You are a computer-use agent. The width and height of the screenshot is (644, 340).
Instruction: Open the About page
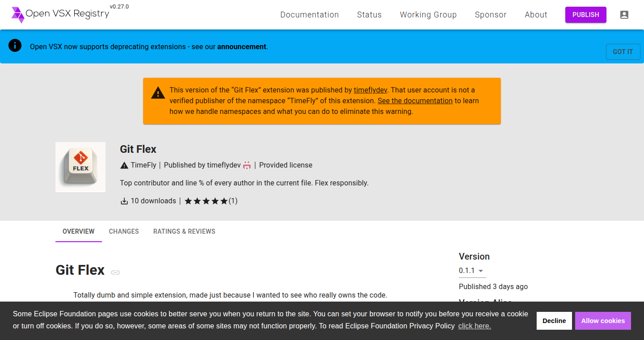coord(536,15)
